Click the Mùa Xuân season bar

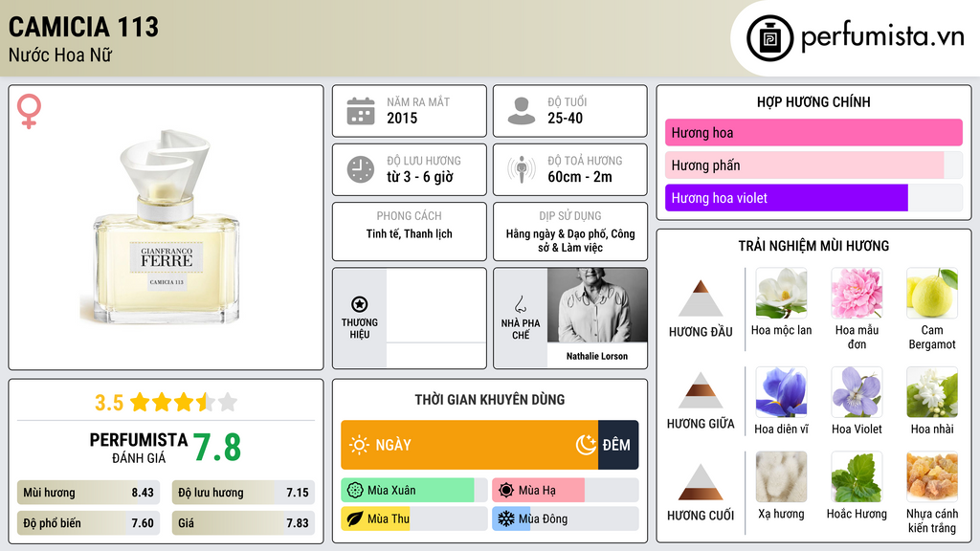[x=413, y=490]
